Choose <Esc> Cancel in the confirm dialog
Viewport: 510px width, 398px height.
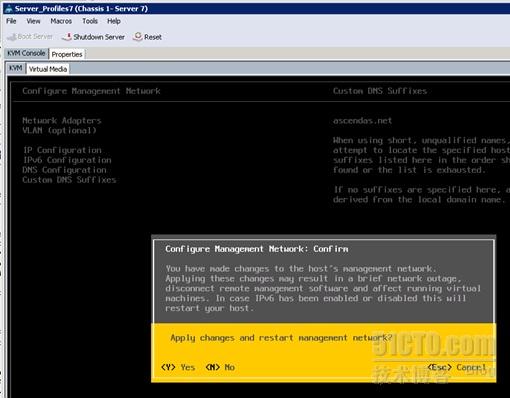457,367
